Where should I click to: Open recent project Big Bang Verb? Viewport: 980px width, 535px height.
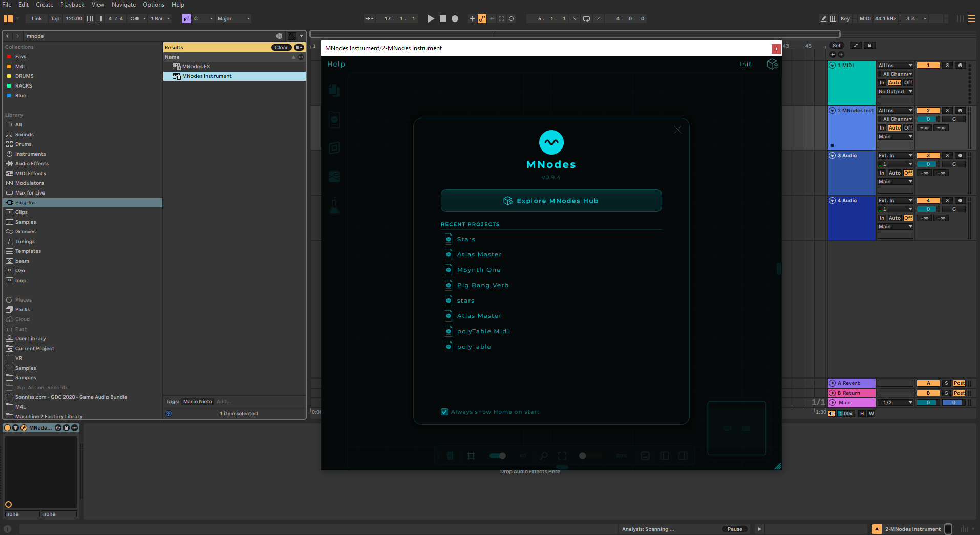tap(483, 285)
